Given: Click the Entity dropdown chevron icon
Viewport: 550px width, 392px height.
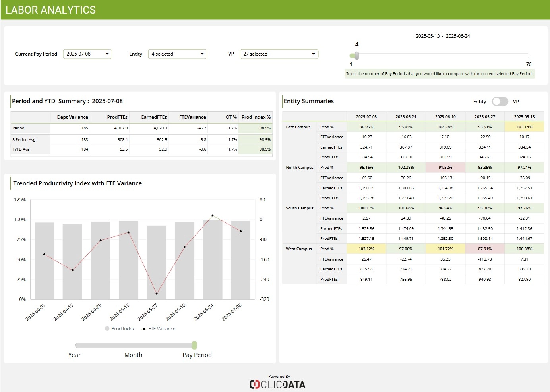Looking at the screenshot, I should 202,54.
